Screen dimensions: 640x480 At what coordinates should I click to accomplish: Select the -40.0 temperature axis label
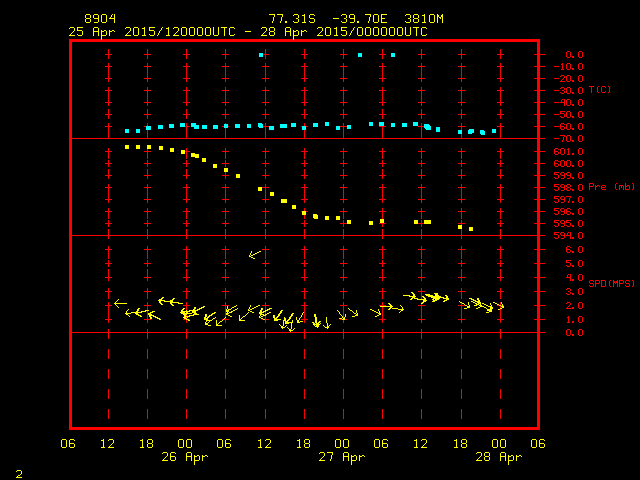(569, 102)
